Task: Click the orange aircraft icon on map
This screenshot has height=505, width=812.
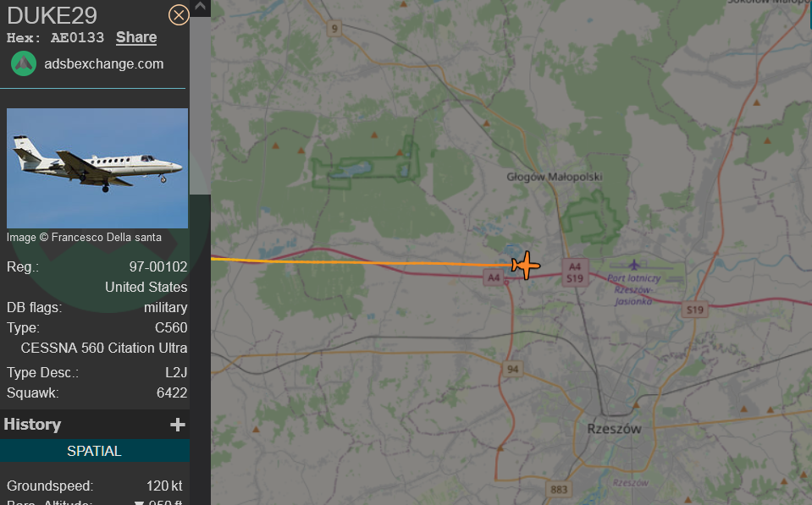Action: pos(526,266)
